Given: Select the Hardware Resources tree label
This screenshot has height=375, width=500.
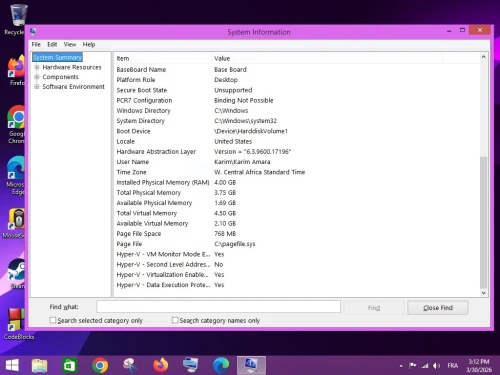Looking at the screenshot, I should tap(72, 67).
